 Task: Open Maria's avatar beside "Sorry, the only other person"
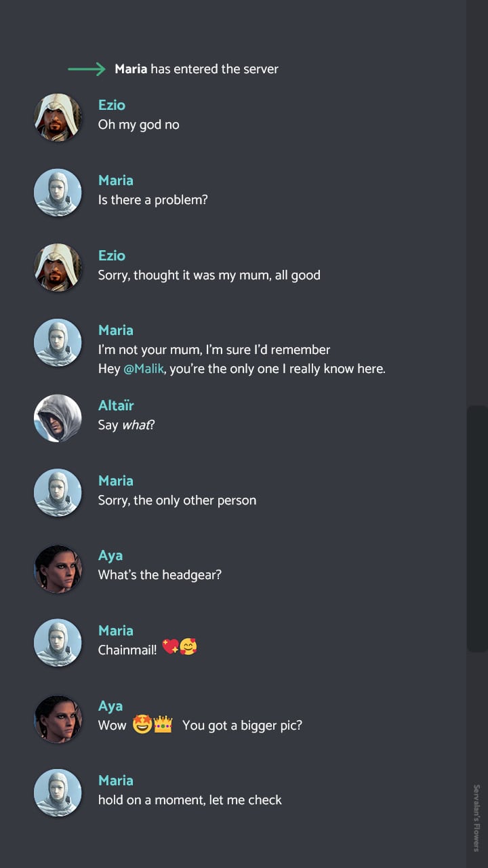pos(58,493)
